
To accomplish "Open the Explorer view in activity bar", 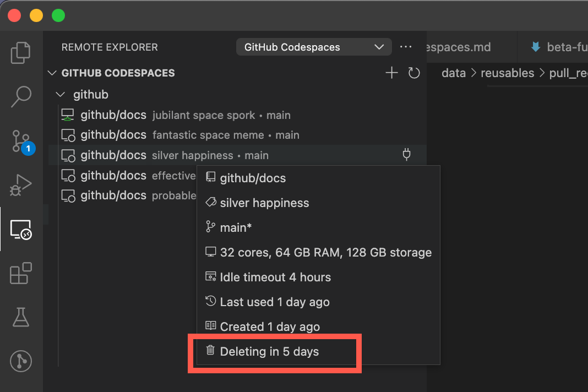I will [20, 52].
